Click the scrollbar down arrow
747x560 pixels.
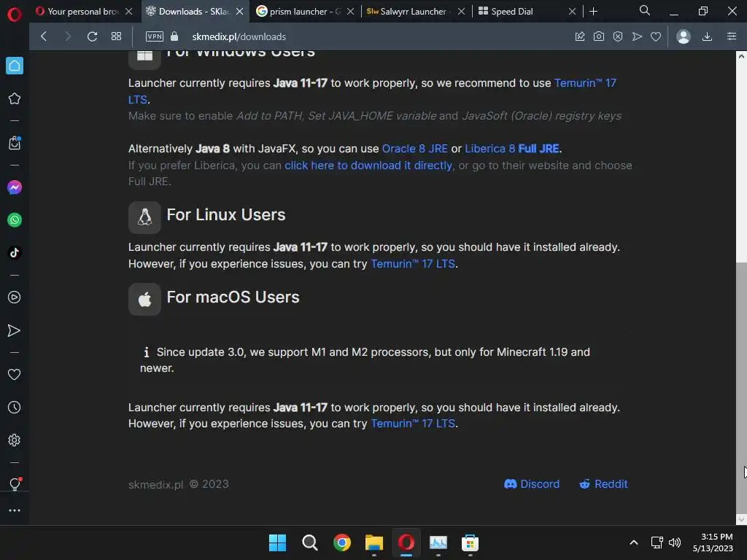click(x=741, y=519)
